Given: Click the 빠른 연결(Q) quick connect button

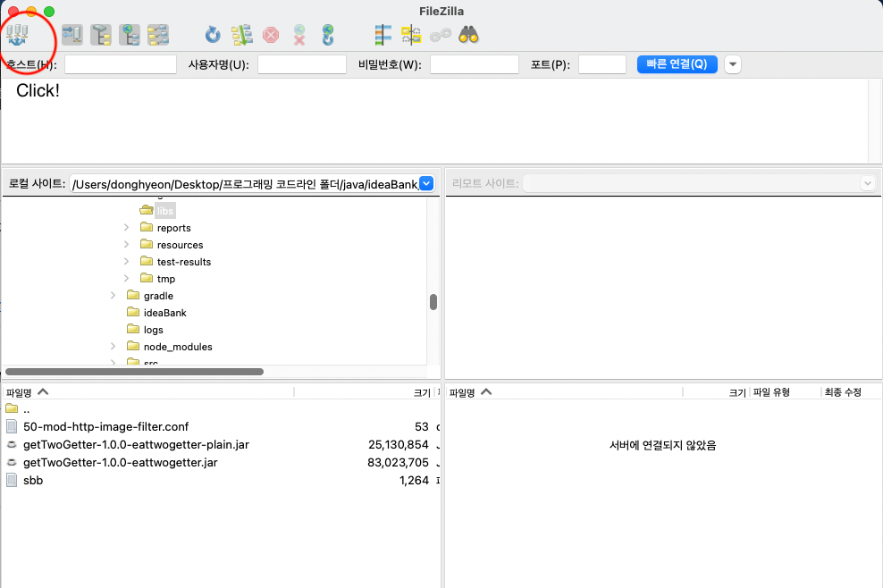Looking at the screenshot, I should (677, 64).
